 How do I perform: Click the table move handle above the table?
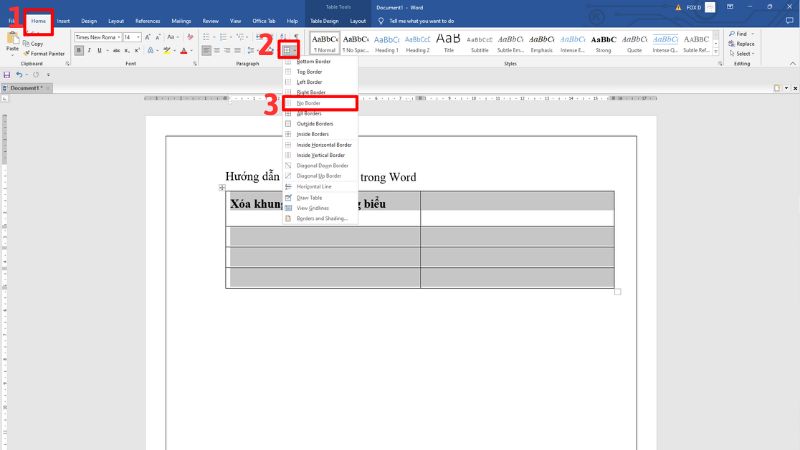point(221,188)
